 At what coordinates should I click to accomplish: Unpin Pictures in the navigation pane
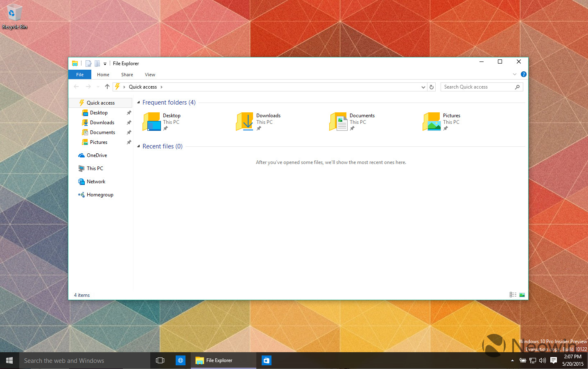pyautogui.click(x=129, y=142)
